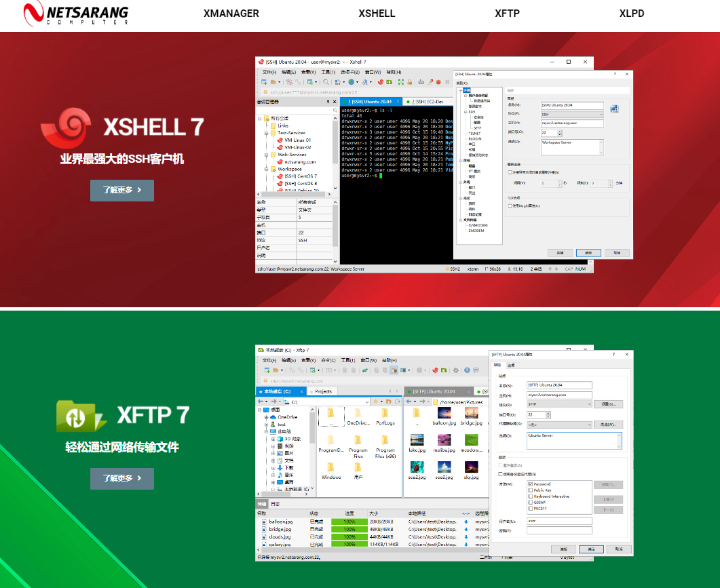Click the new session icon in Xshell toolbar
This screenshot has height=588, width=720.
[x=264, y=82]
